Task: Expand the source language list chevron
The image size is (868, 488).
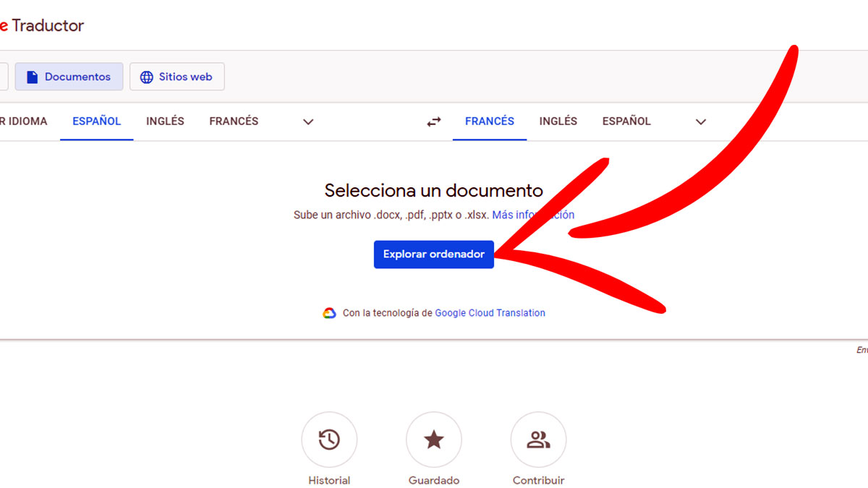Action: 308,122
